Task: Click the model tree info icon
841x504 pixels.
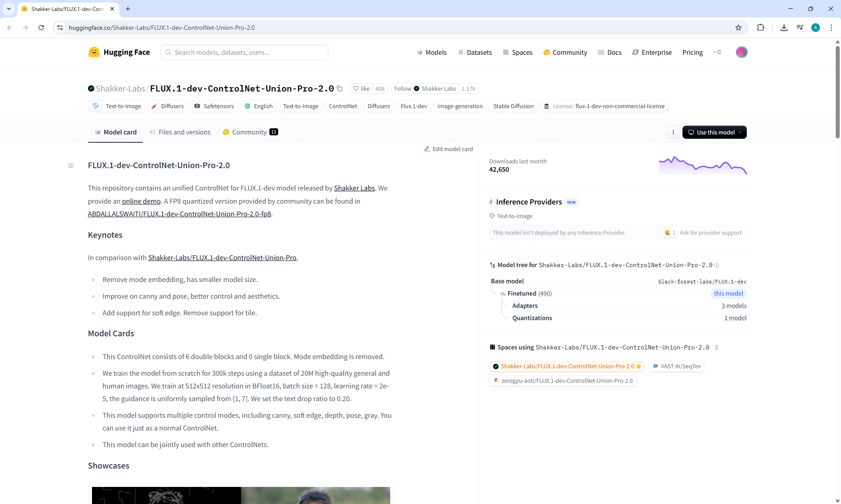Action: pyautogui.click(x=717, y=265)
